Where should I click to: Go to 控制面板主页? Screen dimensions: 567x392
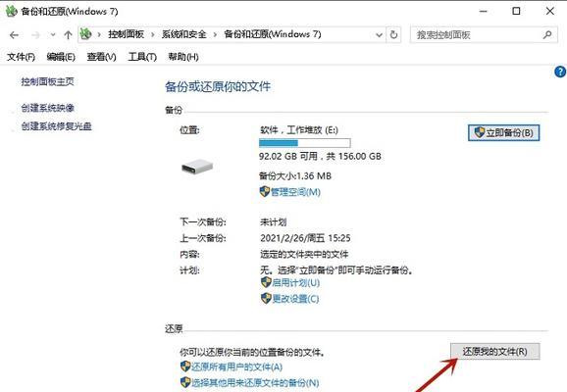pos(47,81)
